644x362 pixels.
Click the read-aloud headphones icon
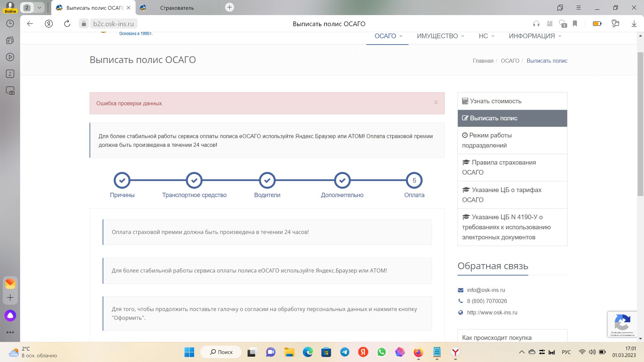coord(536,23)
